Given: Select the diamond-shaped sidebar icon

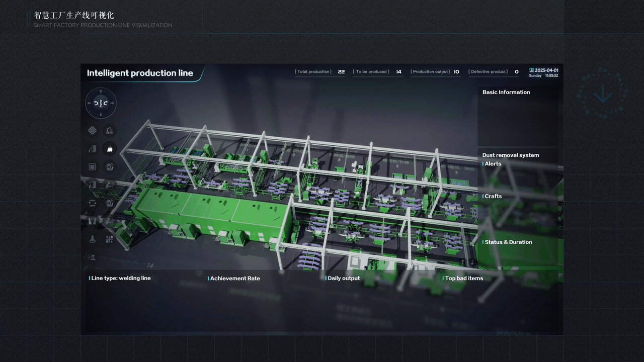Looking at the screenshot, I should pos(92,130).
